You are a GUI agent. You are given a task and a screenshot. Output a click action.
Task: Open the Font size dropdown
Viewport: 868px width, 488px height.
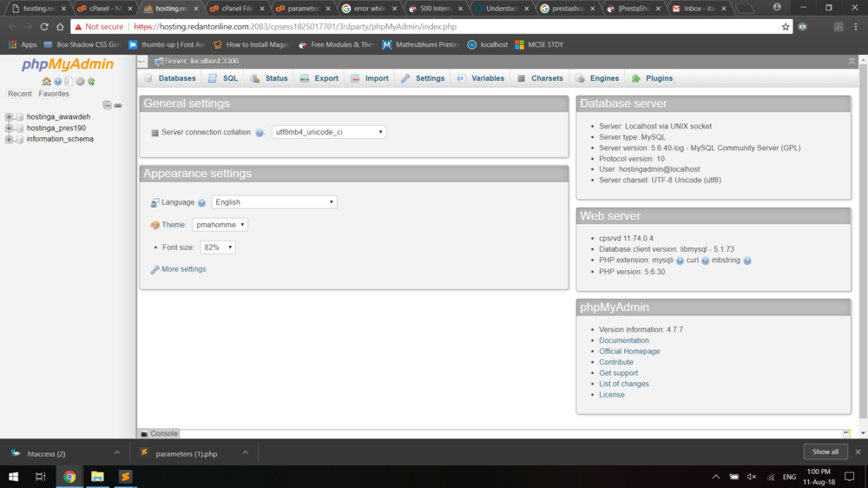[x=218, y=247]
